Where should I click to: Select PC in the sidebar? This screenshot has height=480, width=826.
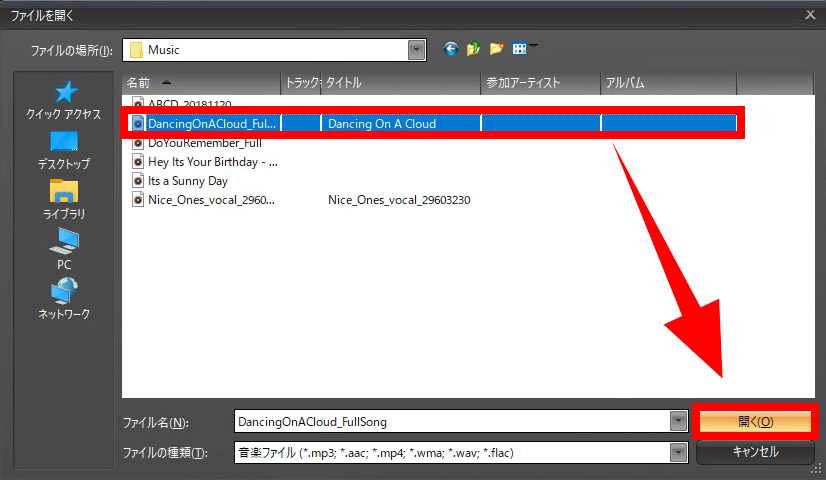click(x=64, y=248)
